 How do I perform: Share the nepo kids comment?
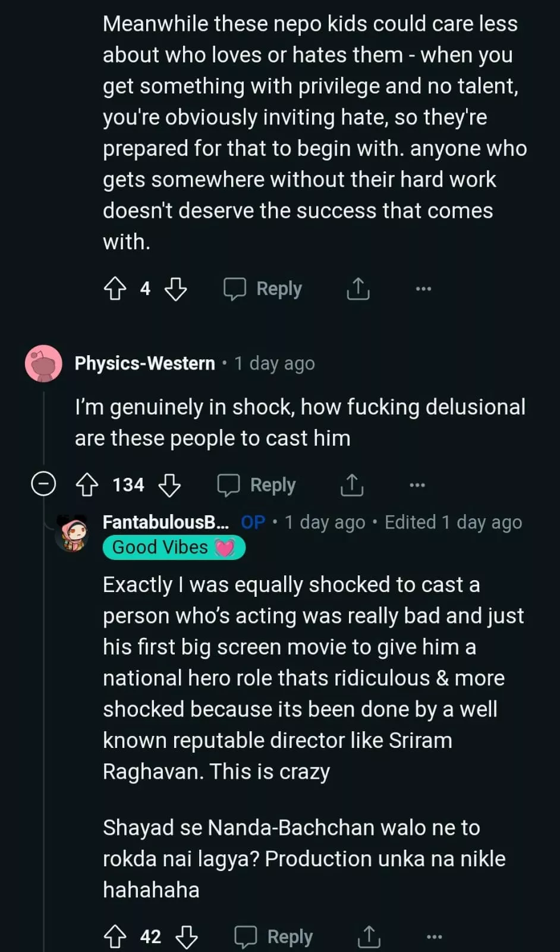tap(358, 289)
